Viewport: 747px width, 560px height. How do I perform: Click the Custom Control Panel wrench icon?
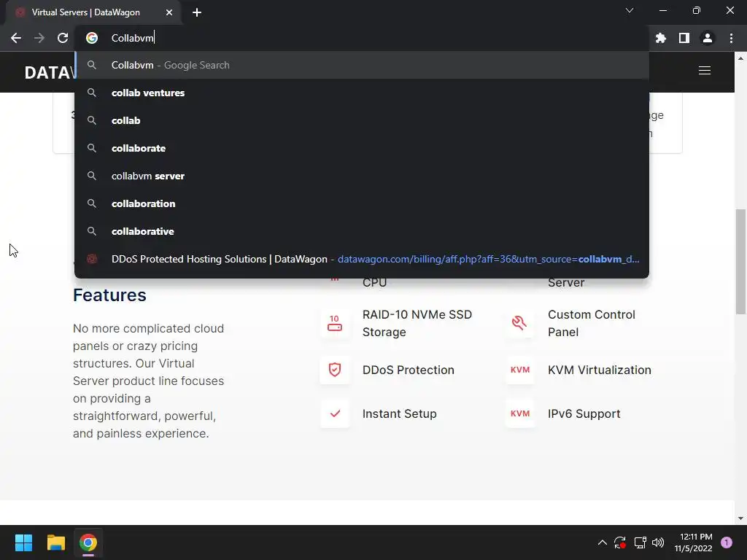[x=519, y=323]
